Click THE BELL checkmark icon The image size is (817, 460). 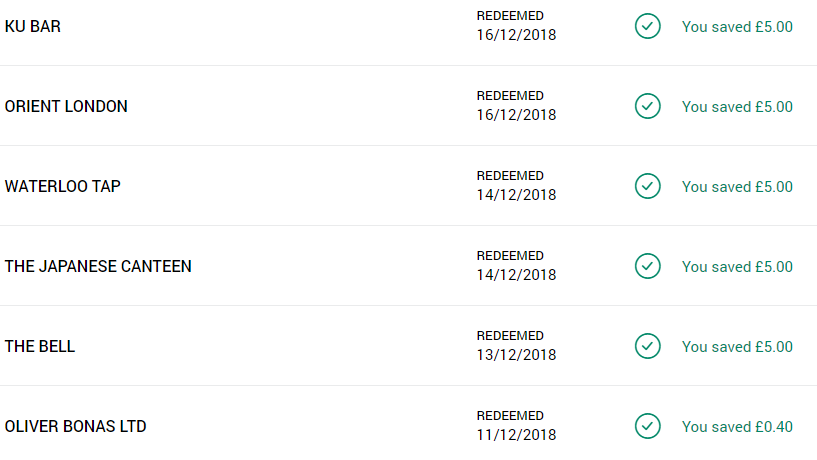click(x=648, y=346)
